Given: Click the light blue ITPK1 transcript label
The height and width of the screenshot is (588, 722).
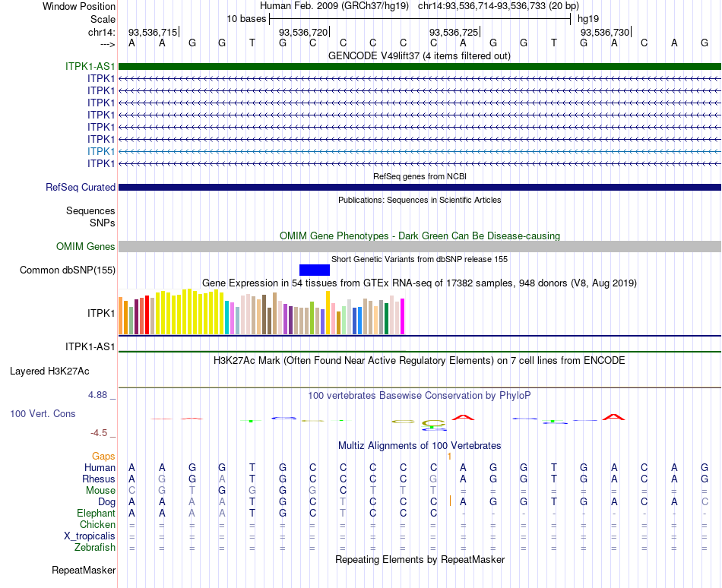Looking at the screenshot, I should pyautogui.click(x=101, y=151).
